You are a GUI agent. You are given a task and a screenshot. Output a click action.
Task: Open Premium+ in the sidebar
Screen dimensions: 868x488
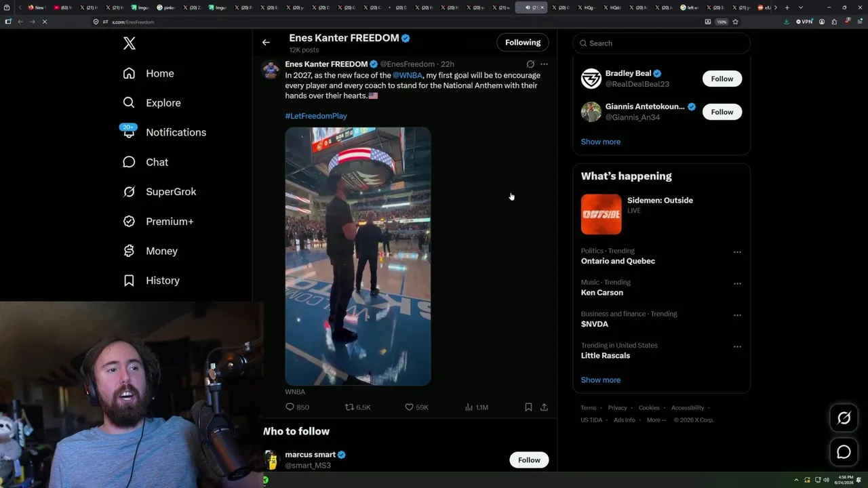point(158,222)
